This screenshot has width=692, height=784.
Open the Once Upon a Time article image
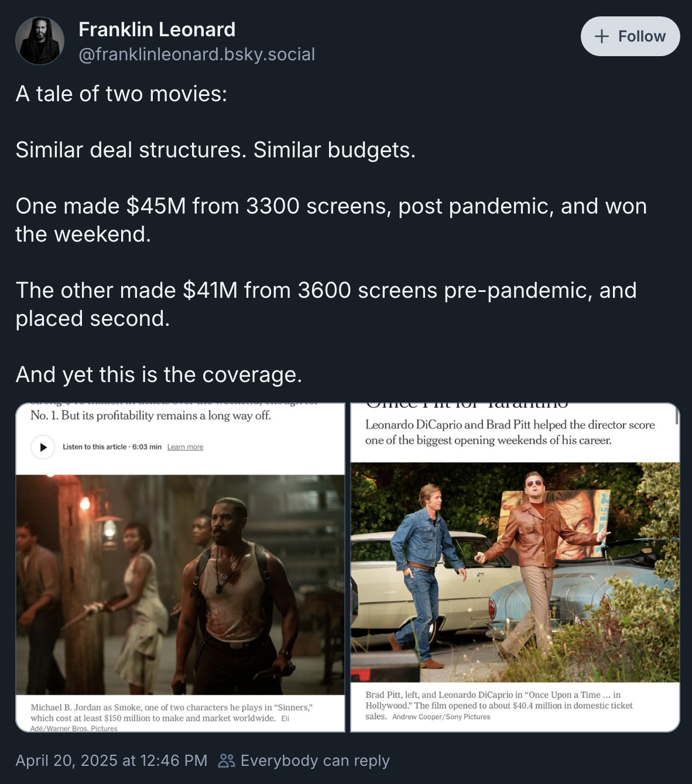pyautogui.click(x=515, y=568)
